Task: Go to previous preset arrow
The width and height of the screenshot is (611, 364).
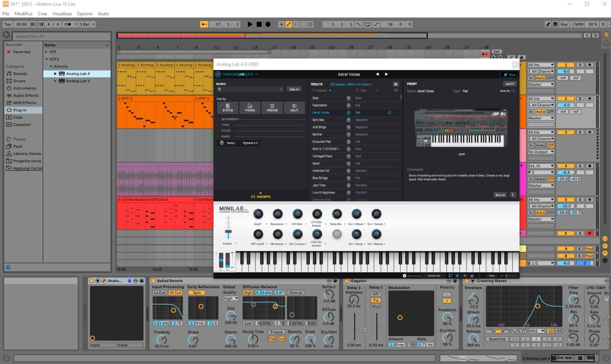Action: click(x=377, y=74)
